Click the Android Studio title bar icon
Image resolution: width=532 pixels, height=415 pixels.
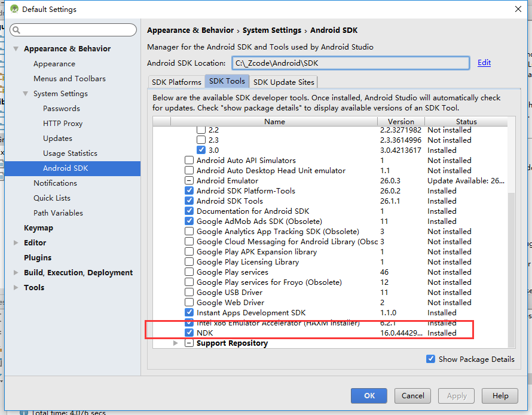(14, 9)
